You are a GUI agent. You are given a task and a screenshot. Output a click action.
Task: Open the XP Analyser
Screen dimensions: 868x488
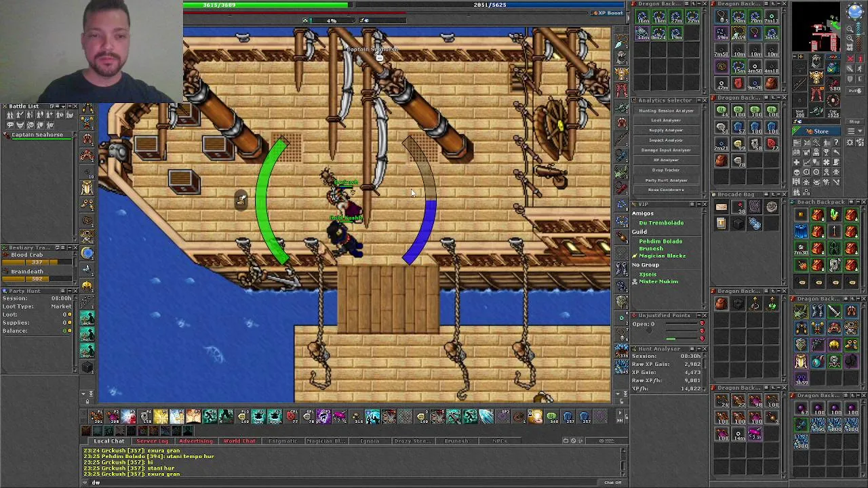[667, 160]
